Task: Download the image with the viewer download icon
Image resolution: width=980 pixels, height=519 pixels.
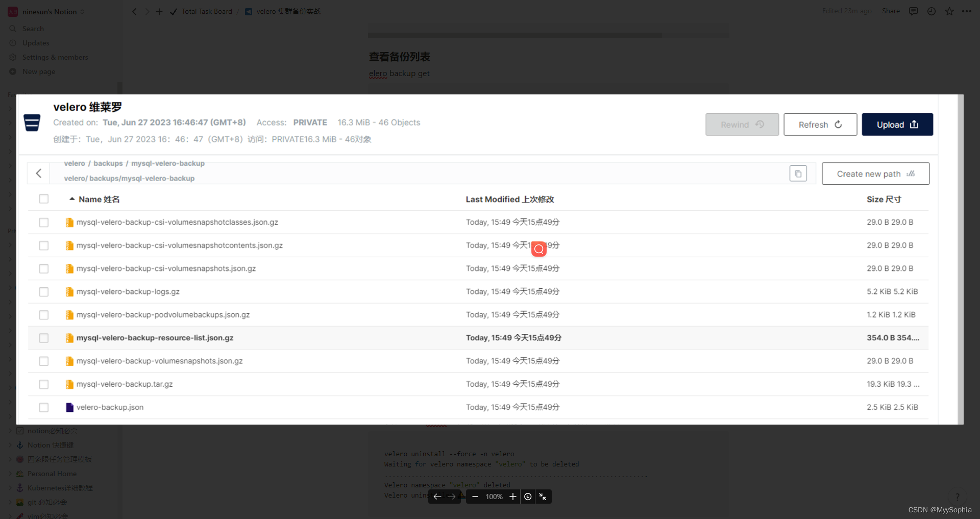Action: coord(528,497)
